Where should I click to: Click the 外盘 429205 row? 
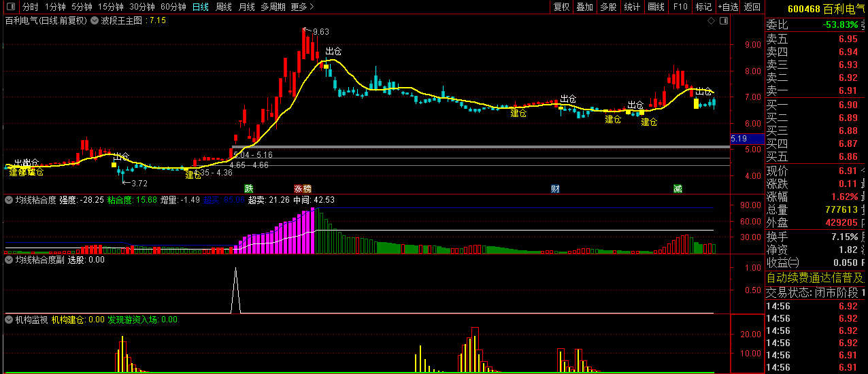816,222
